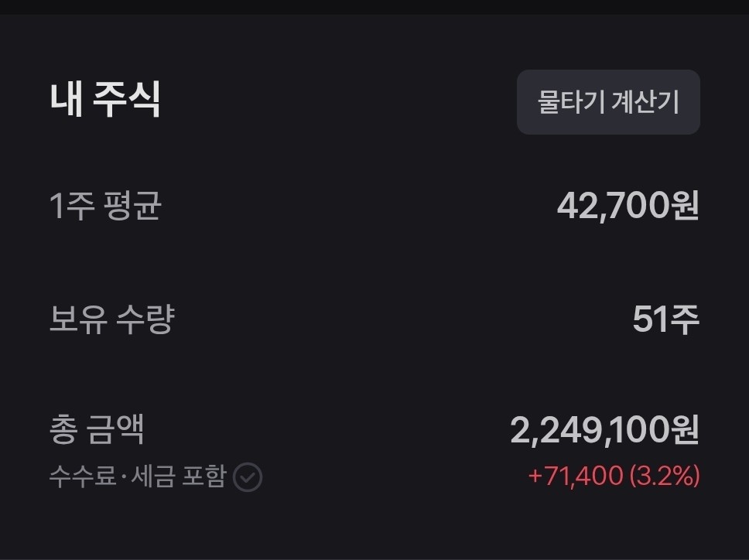Viewport: 749px width, 560px height.
Task: Select the 1주 평균 label
Action: [105, 206]
